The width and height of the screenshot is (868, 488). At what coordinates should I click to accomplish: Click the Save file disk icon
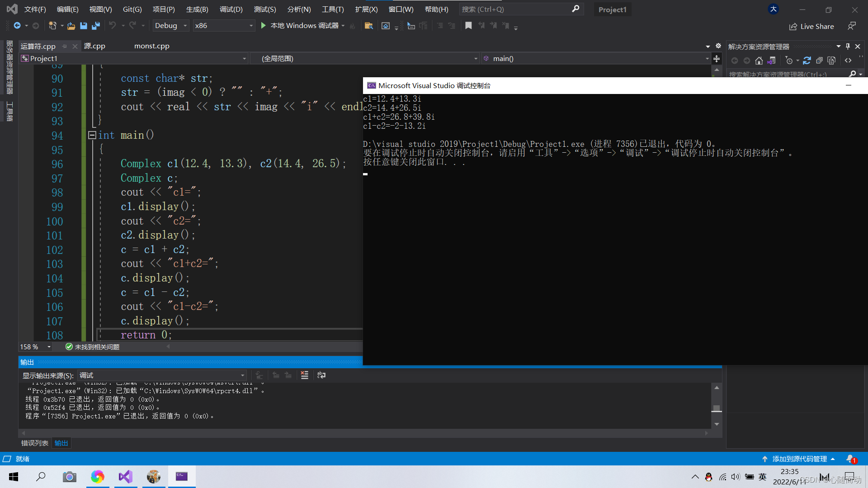84,26
